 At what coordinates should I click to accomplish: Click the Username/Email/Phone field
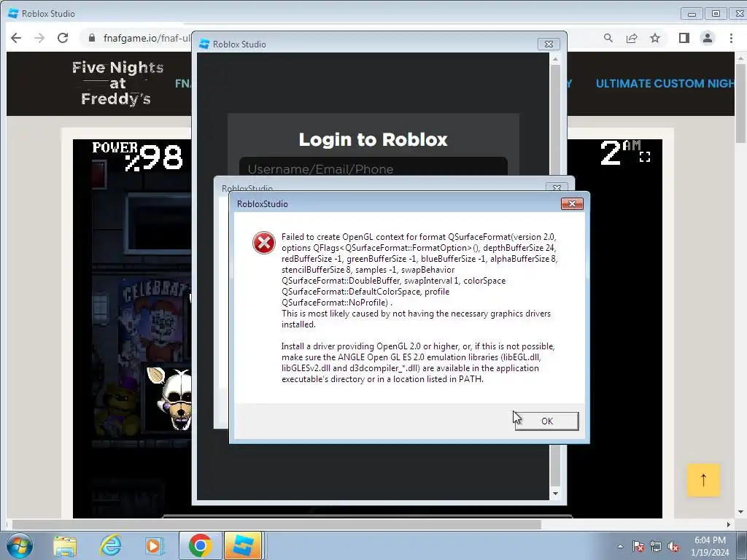[x=373, y=168]
